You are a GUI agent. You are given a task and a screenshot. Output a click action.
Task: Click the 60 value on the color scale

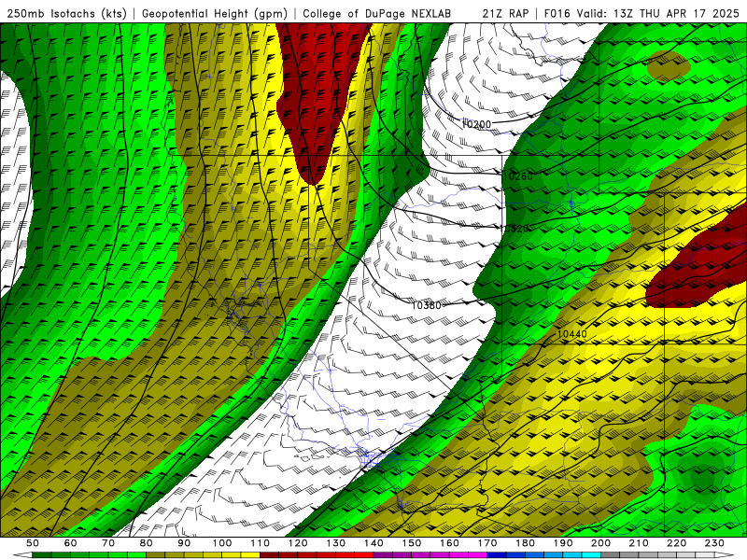click(x=70, y=543)
